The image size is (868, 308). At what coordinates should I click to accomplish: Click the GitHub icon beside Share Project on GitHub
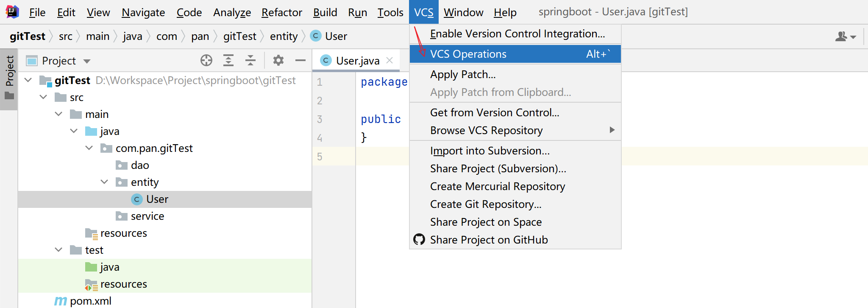[x=419, y=240]
